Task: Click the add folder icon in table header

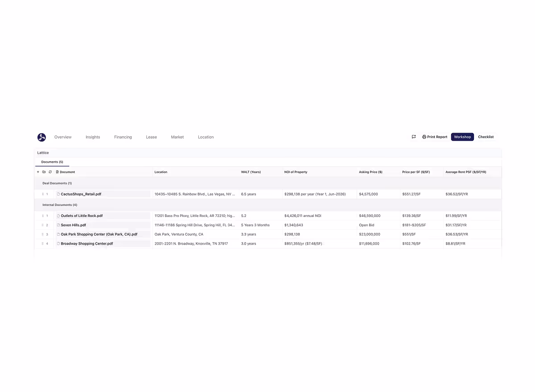Action: point(44,172)
